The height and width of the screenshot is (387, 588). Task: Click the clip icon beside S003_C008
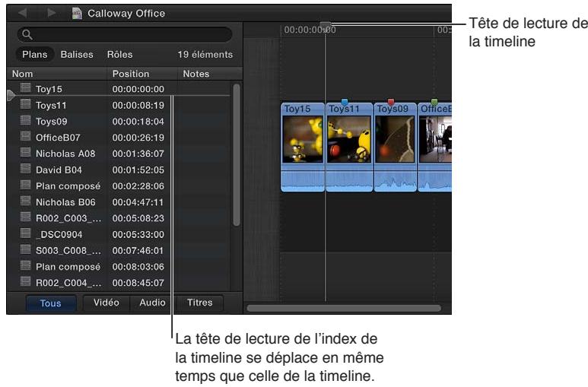click(26, 249)
